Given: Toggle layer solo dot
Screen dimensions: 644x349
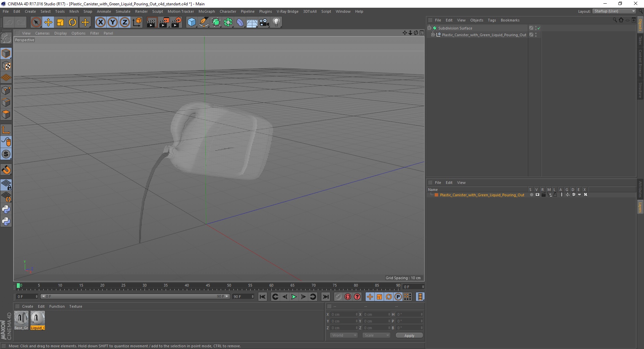Looking at the screenshot, I should point(531,195).
